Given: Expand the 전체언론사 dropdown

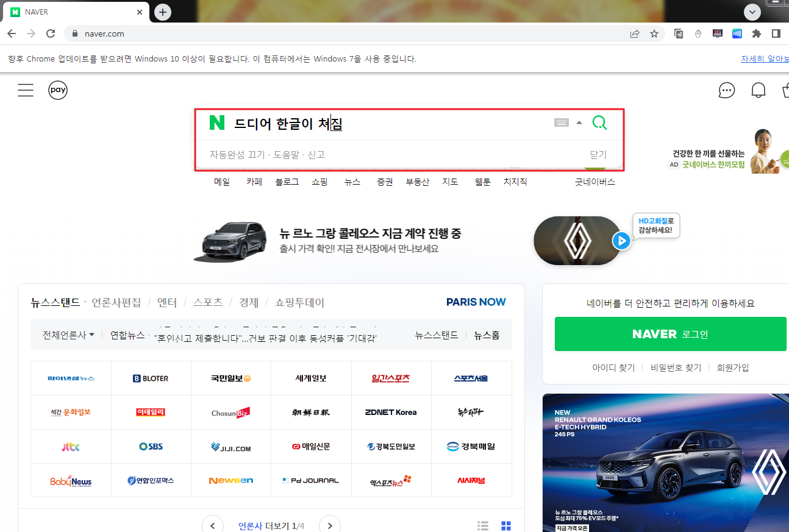Looking at the screenshot, I should coord(68,335).
